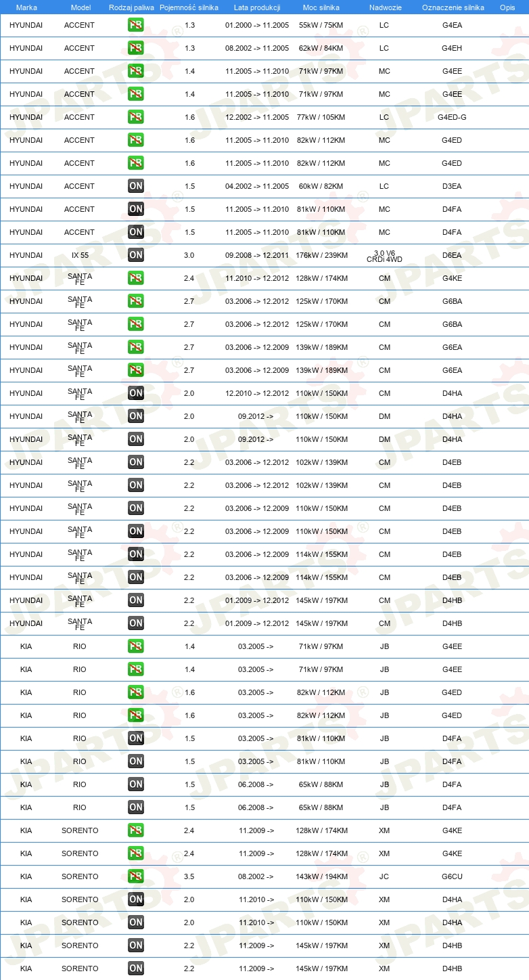
Task: Click the petrol icon in the G4EA Accent row
Action: coord(136,25)
